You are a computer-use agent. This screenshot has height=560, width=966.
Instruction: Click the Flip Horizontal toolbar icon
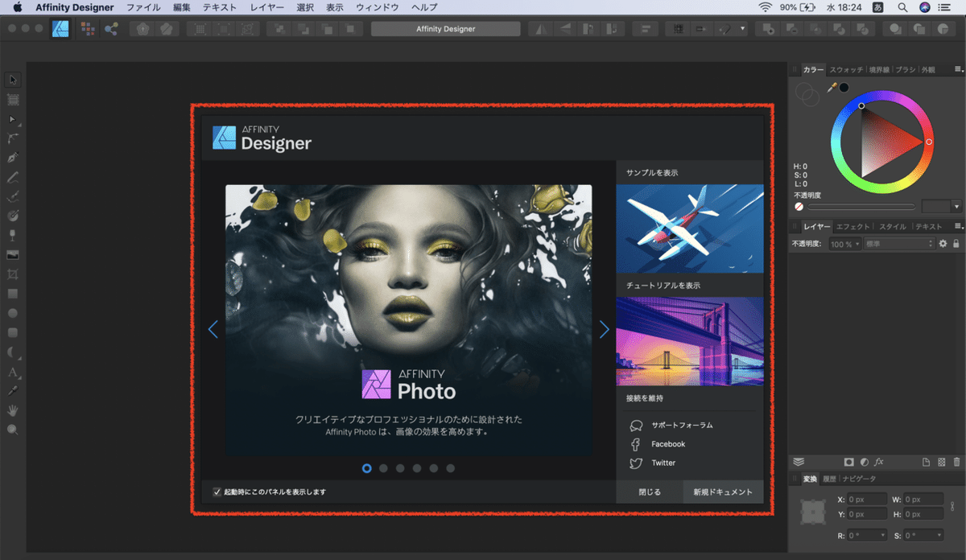(539, 29)
